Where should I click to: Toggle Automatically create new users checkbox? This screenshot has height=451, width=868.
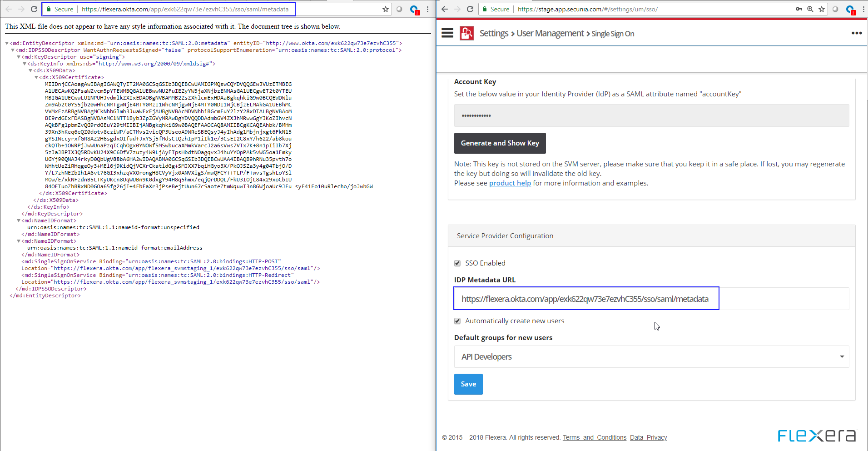(x=457, y=321)
